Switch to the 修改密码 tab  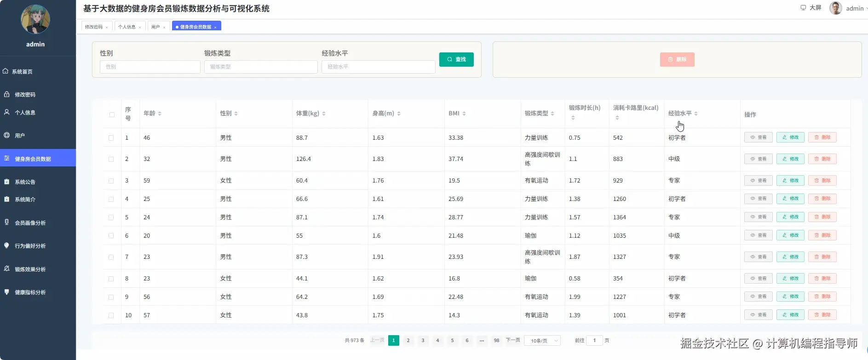click(94, 27)
